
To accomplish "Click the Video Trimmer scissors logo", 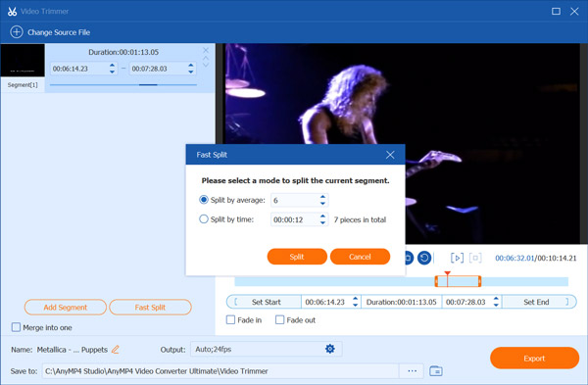I will click(12, 11).
